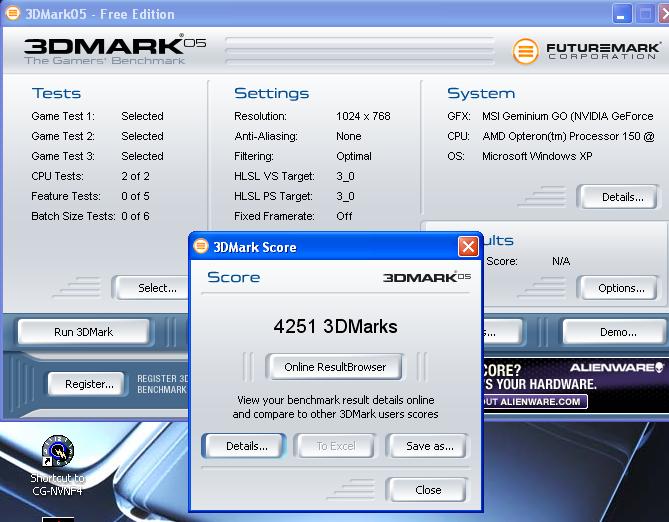Click the 'Tests' section heading
669x522 pixels.
click(56, 93)
